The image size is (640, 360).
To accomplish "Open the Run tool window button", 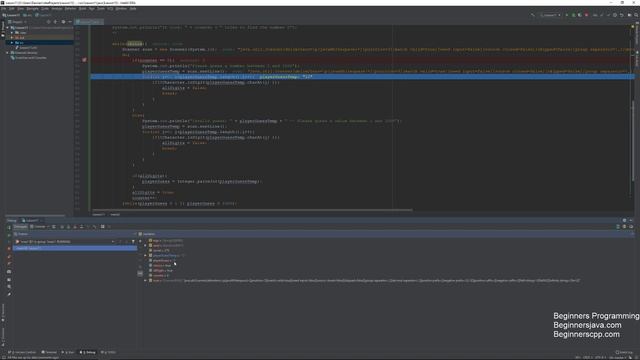I will coord(69,352).
